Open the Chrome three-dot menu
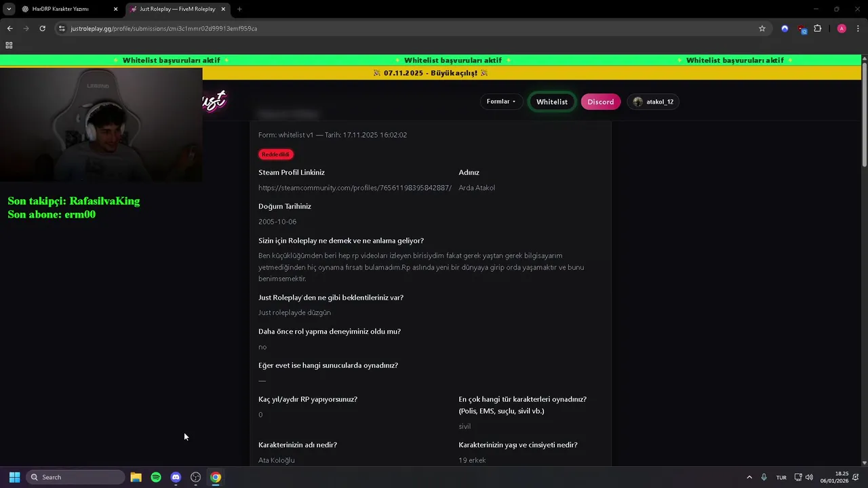This screenshot has width=868, height=488. pos(859,28)
